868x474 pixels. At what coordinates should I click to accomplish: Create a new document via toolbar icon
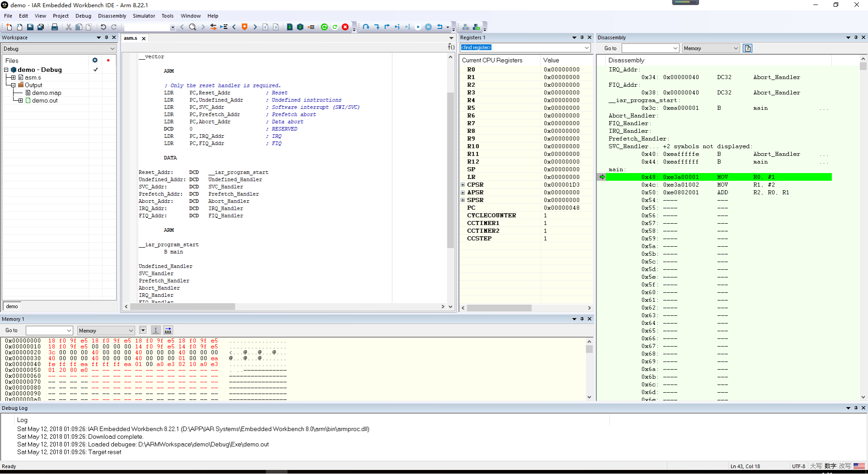(9, 27)
